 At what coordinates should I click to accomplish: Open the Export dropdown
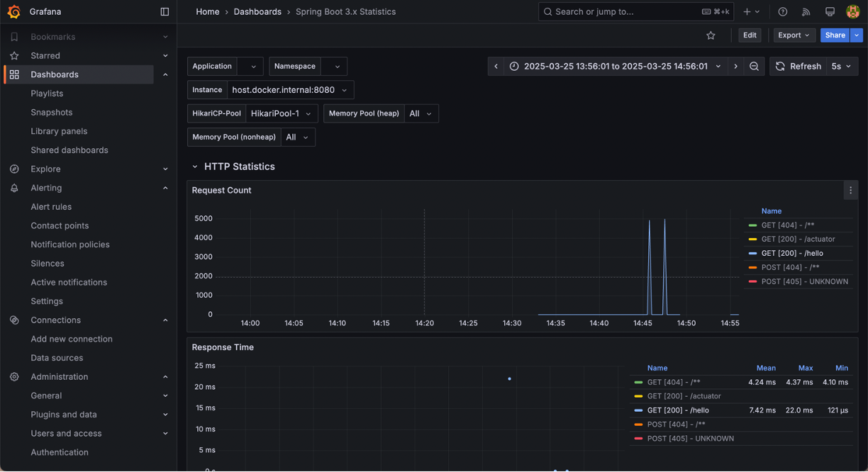pyautogui.click(x=794, y=35)
